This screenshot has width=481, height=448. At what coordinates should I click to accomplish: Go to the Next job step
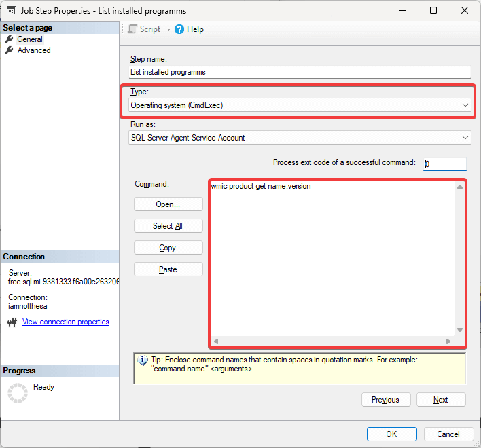coord(441,400)
